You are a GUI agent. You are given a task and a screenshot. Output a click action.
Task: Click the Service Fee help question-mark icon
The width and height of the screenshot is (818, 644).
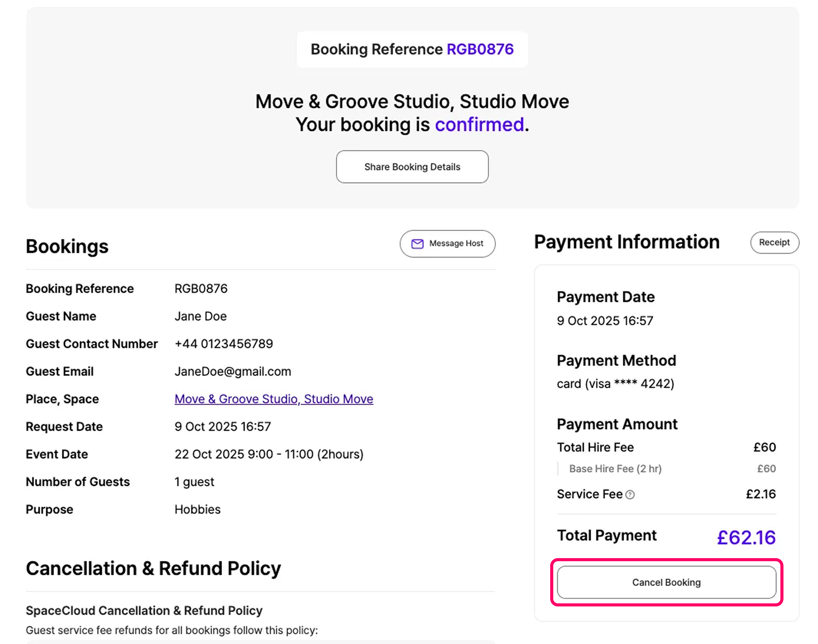pos(630,494)
